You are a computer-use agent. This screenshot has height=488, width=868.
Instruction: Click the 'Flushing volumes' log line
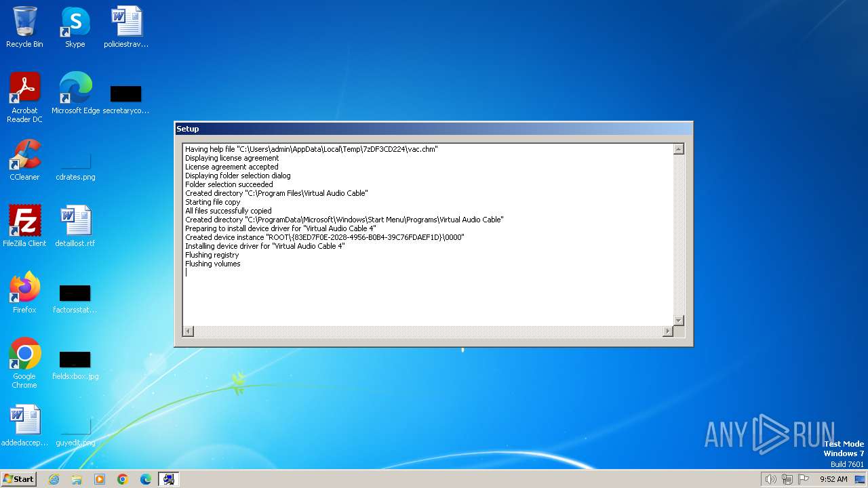point(213,264)
